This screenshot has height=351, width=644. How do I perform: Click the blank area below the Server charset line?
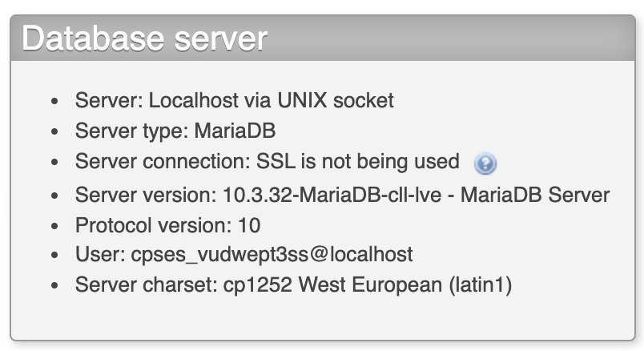pos(323,317)
